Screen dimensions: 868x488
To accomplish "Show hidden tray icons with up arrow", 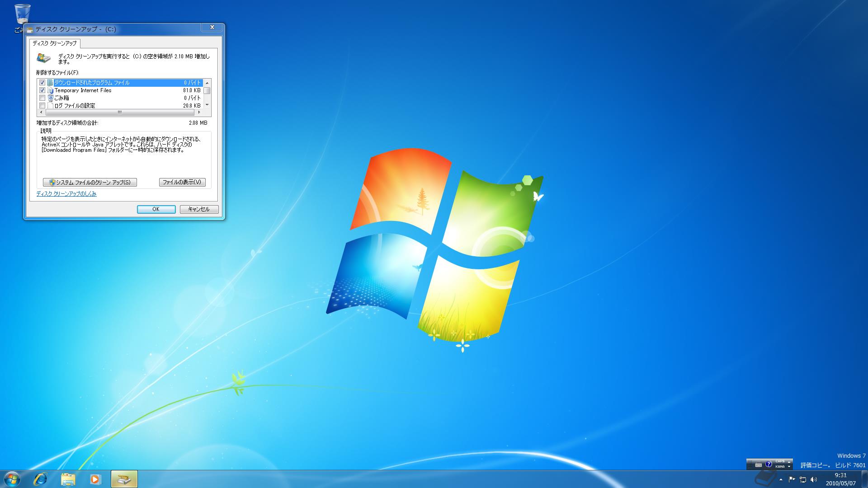I will [781, 479].
